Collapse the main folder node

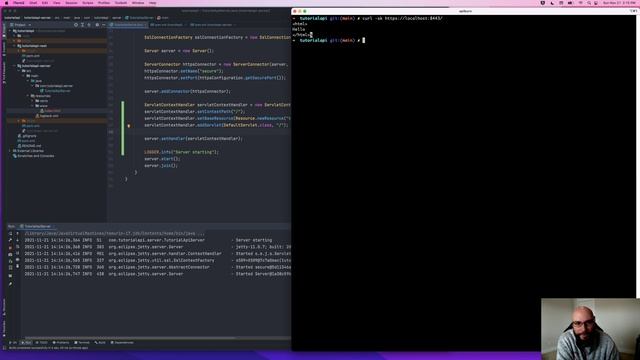point(24,76)
